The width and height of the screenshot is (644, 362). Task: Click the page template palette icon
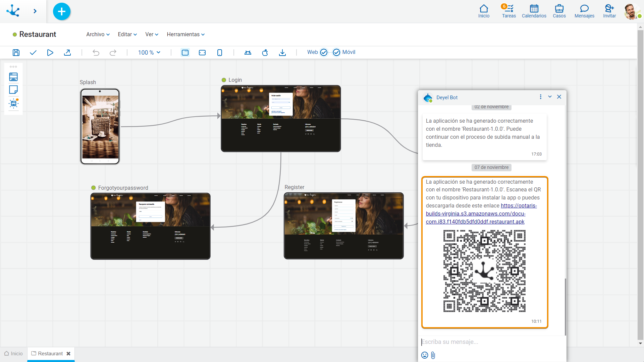tap(13, 77)
